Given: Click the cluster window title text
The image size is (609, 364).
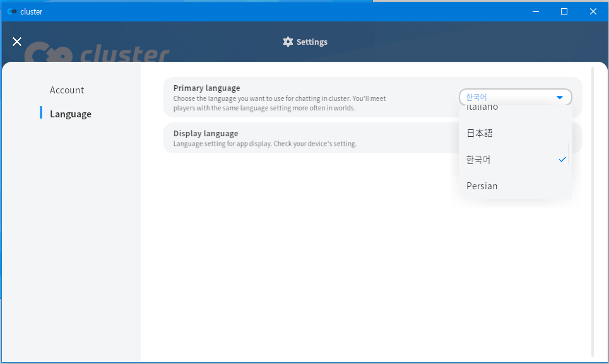Looking at the screenshot, I should pos(31,11).
